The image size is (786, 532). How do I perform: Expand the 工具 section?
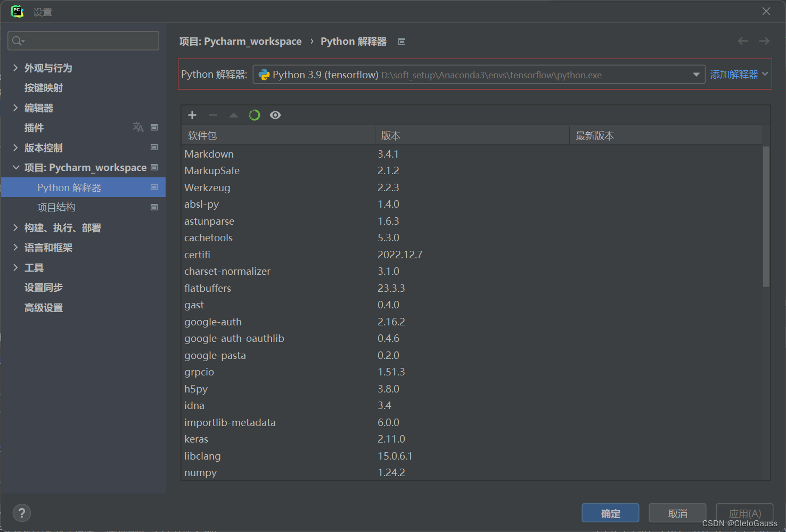[15, 267]
